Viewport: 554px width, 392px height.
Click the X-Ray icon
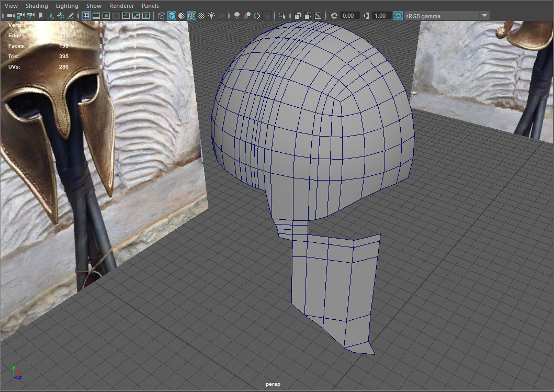click(298, 16)
